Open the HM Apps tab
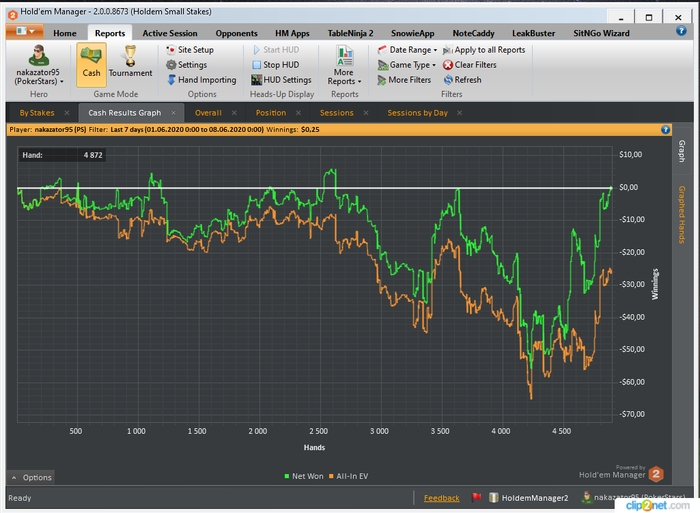 (x=292, y=33)
